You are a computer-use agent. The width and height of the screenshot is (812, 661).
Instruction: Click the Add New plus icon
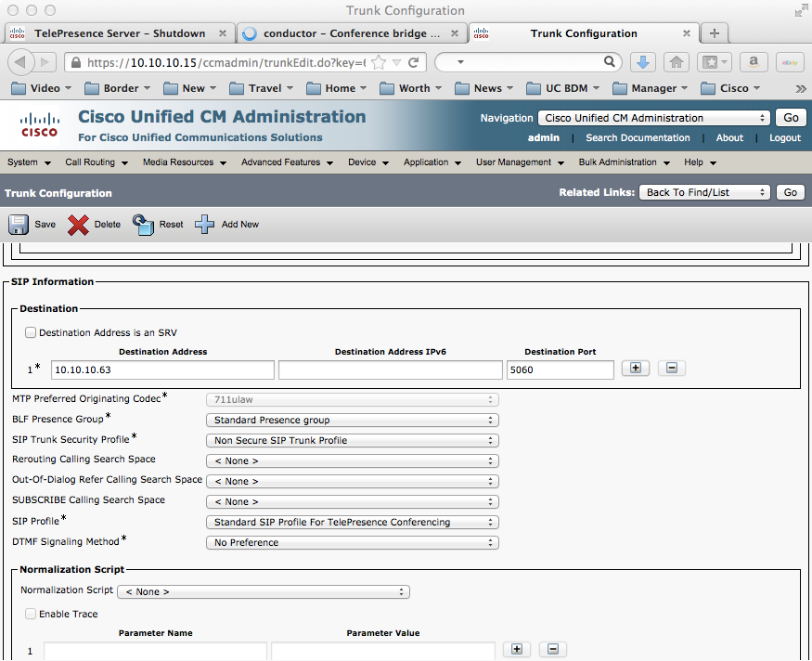tap(204, 225)
